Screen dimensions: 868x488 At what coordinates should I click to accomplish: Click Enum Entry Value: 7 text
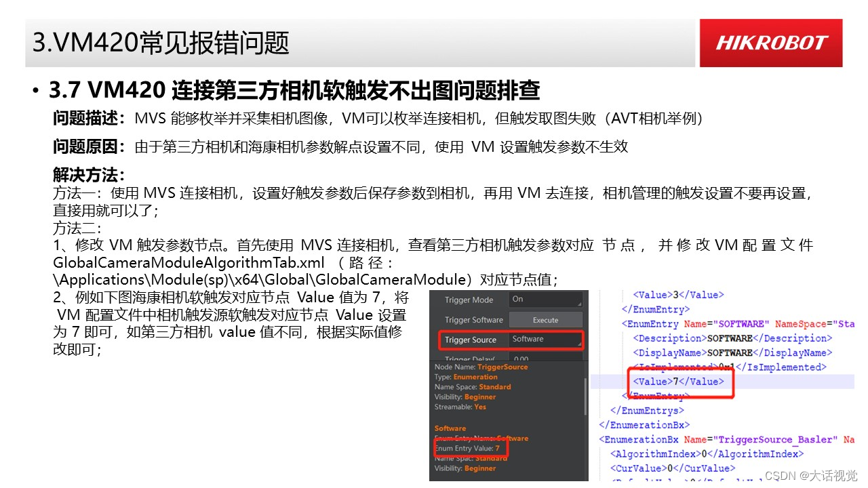click(x=467, y=448)
